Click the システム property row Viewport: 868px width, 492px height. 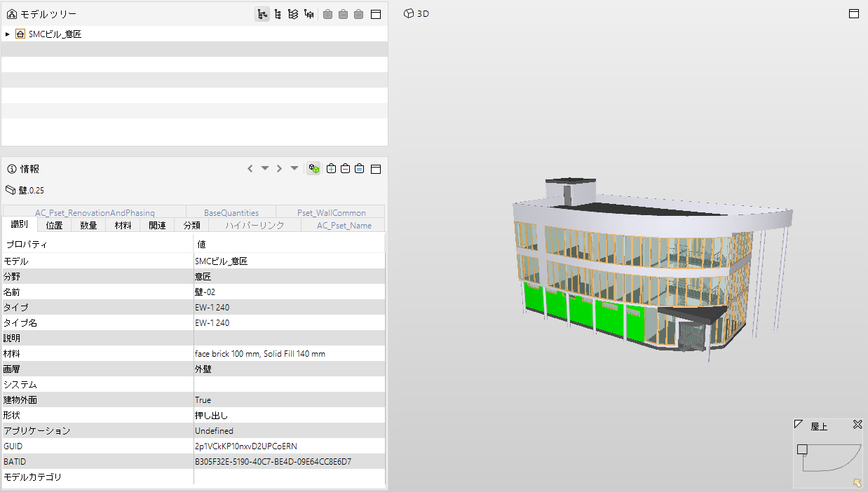tap(194, 385)
